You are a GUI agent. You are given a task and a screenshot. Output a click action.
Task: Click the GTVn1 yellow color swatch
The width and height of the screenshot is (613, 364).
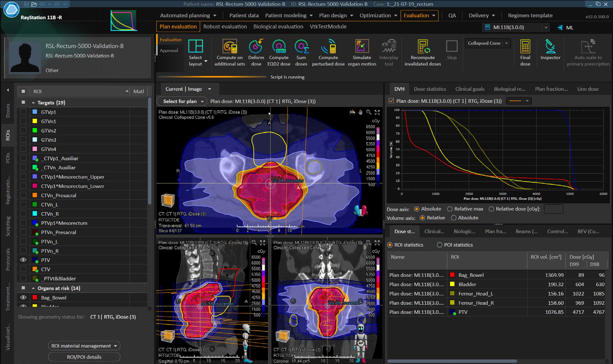(x=35, y=121)
